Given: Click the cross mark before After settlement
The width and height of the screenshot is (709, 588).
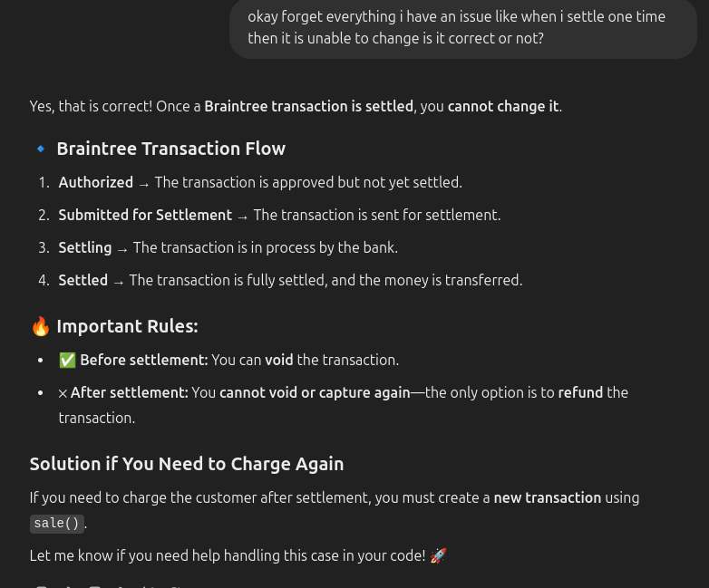Looking at the screenshot, I should pos(63,393).
